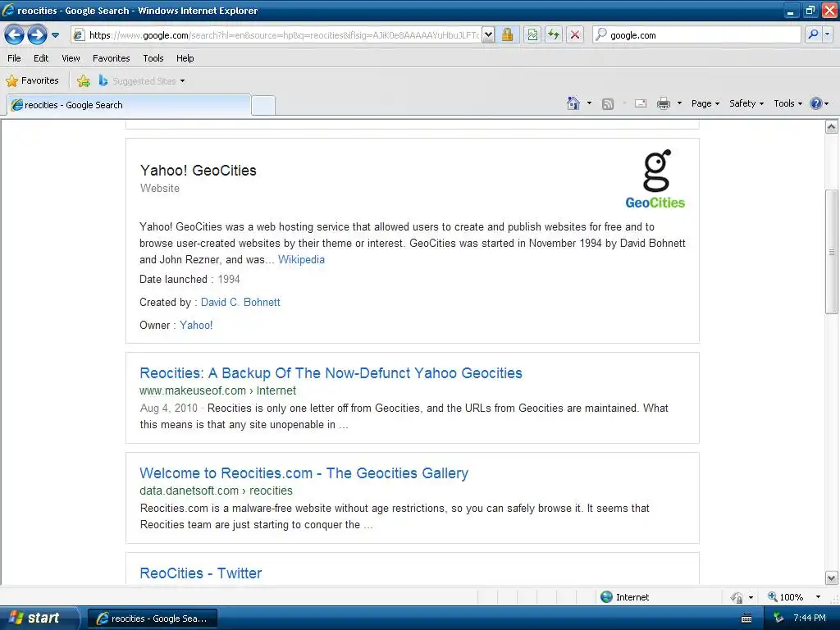840x630 pixels.
Task: Stop loading with the red X icon
Action: click(575, 35)
